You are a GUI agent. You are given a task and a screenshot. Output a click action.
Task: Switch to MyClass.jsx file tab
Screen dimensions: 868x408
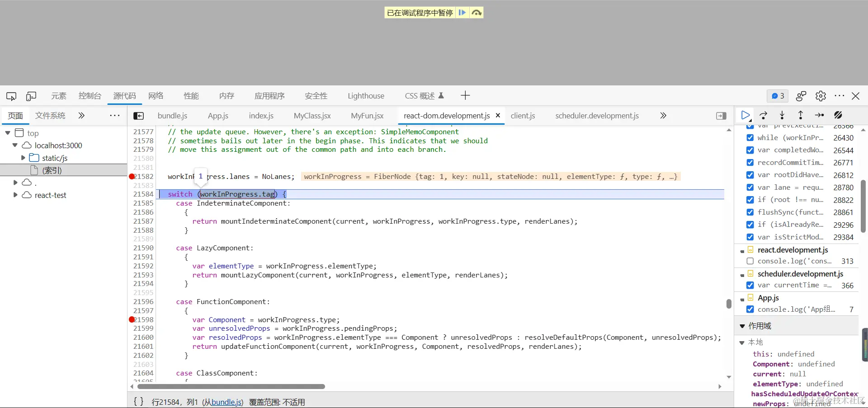pos(312,116)
